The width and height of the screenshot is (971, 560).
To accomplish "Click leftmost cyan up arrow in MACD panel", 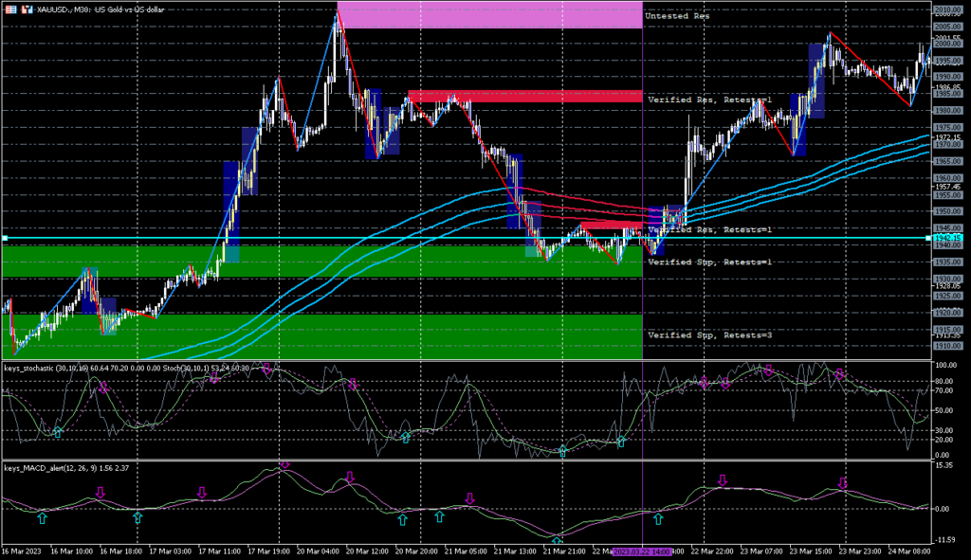I will (x=42, y=517).
